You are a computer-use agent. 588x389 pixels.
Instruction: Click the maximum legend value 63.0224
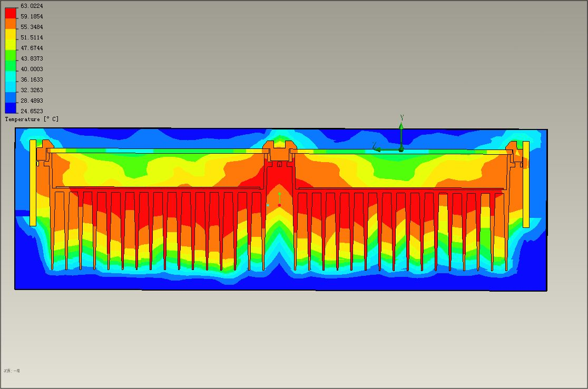32,6
